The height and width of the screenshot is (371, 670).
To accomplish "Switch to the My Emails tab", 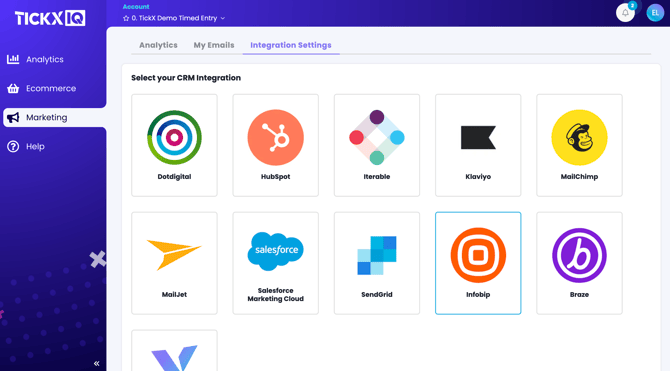I will [x=214, y=45].
